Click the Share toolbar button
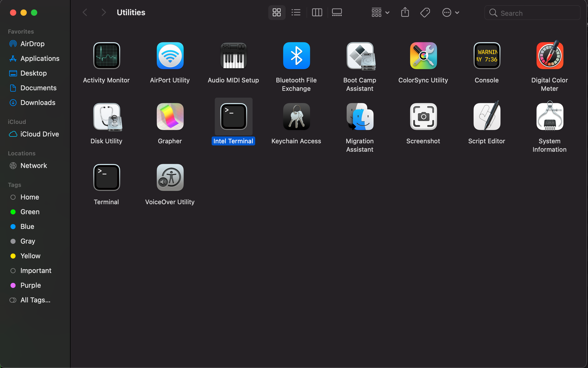 pos(405,12)
